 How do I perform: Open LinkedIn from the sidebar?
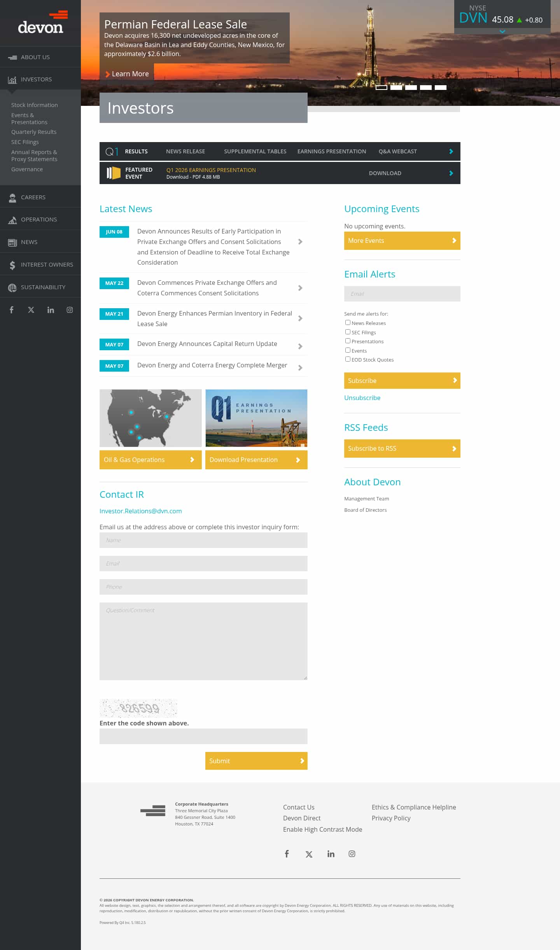(x=51, y=310)
